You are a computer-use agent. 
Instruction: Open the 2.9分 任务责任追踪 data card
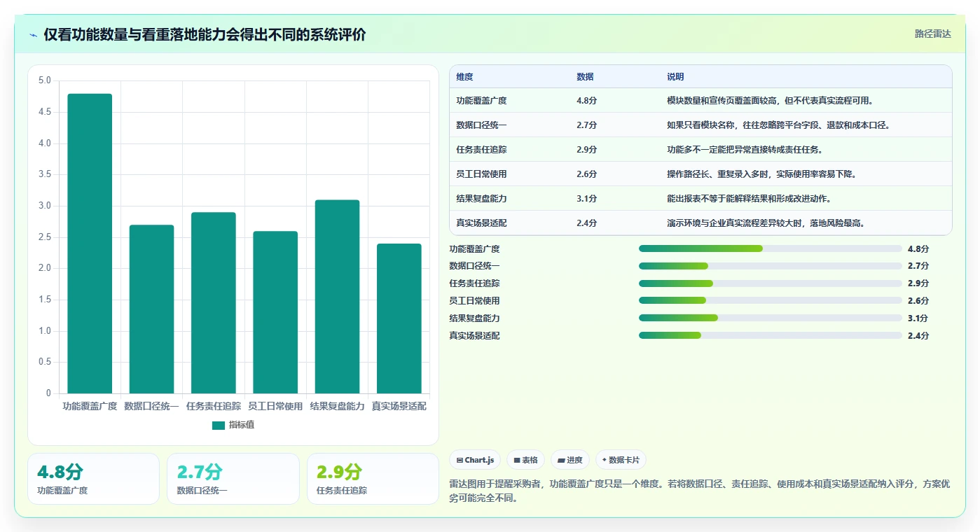[373, 479]
